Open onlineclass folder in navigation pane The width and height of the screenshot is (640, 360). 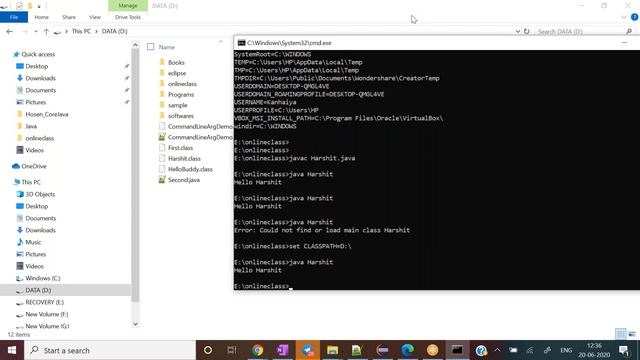pyautogui.click(x=40, y=138)
